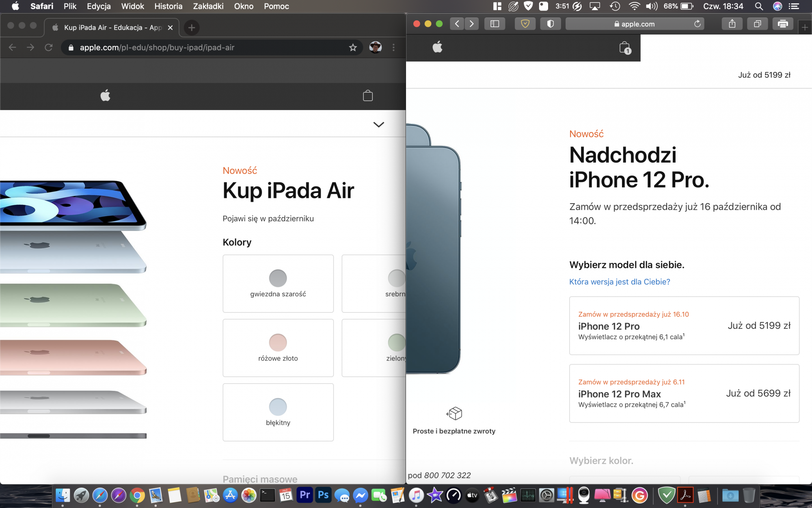The height and width of the screenshot is (508, 812).
Task: Open Siri from the menu bar
Action: (777, 6)
